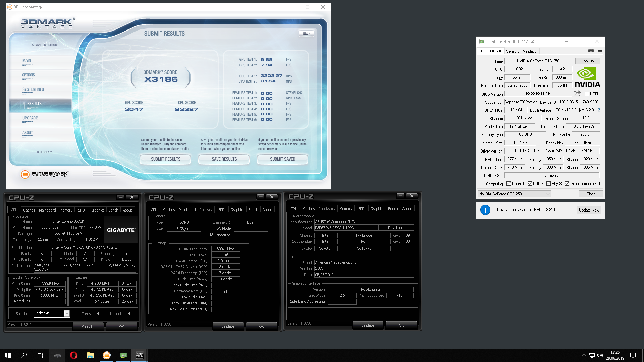Click the SAVE RESULTS button
This screenshot has height=362, width=644.
tap(224, 159)
